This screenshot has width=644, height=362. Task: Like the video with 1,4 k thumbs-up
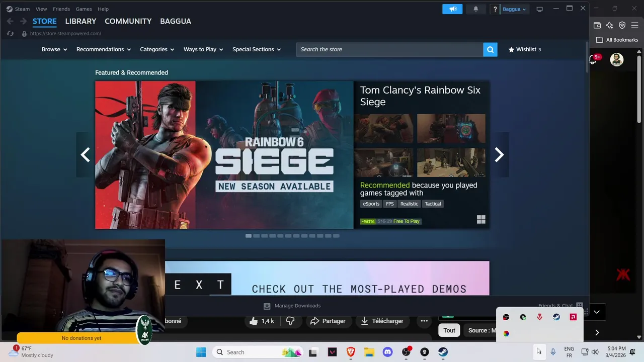262,321
